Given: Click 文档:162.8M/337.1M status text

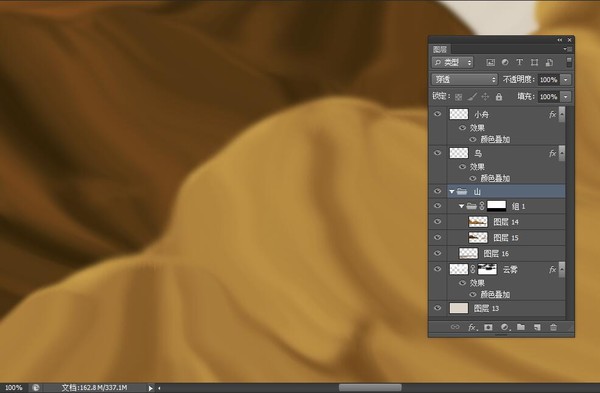Looking at the screenshot, I should [x=95, y=388].
